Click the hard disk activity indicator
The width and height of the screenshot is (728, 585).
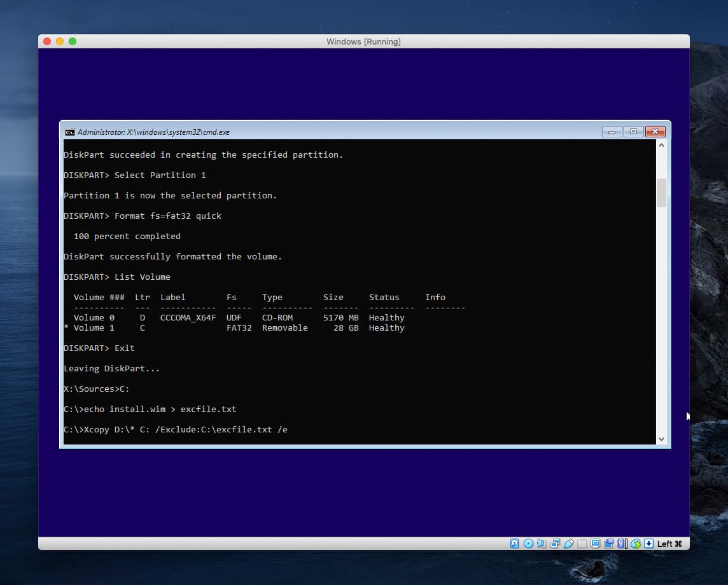[x=515, y=544]
